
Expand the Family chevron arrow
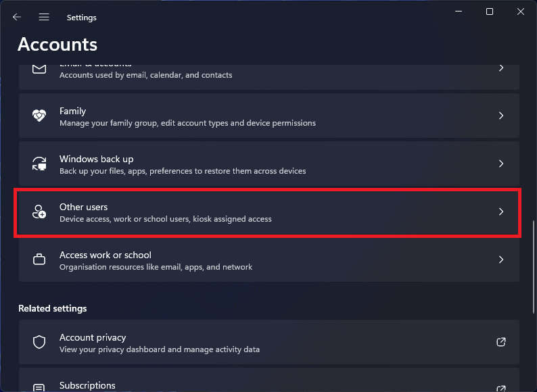click(501, 116)
